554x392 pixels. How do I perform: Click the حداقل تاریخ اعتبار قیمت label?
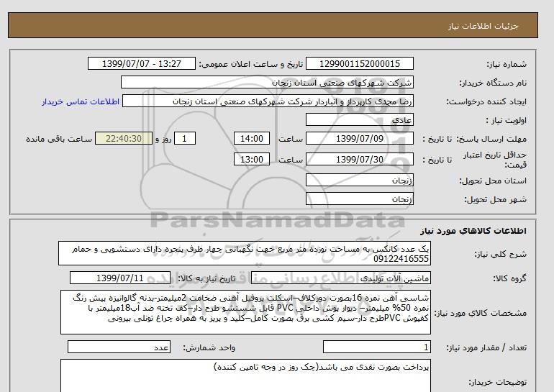pyautogui.click(x=495, y=160)
